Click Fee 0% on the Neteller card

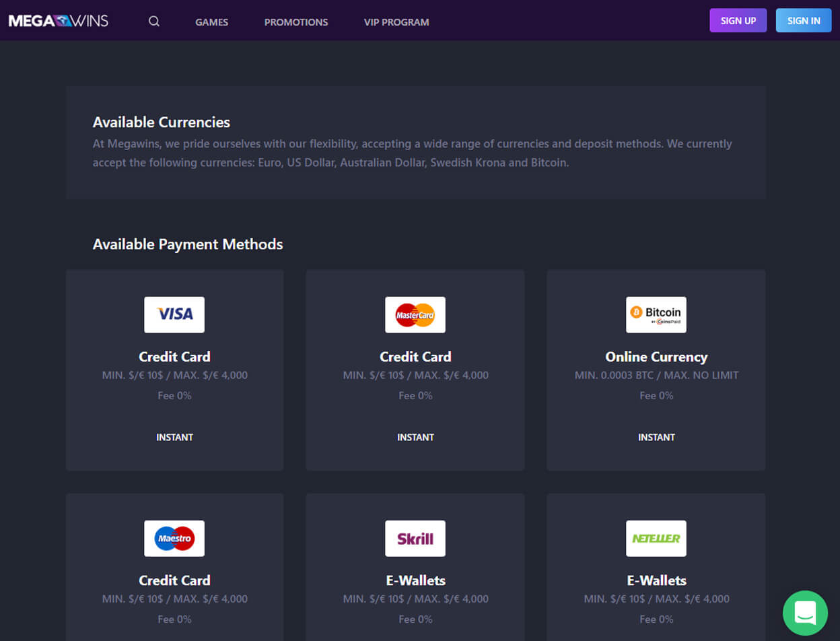pos(656,619)
